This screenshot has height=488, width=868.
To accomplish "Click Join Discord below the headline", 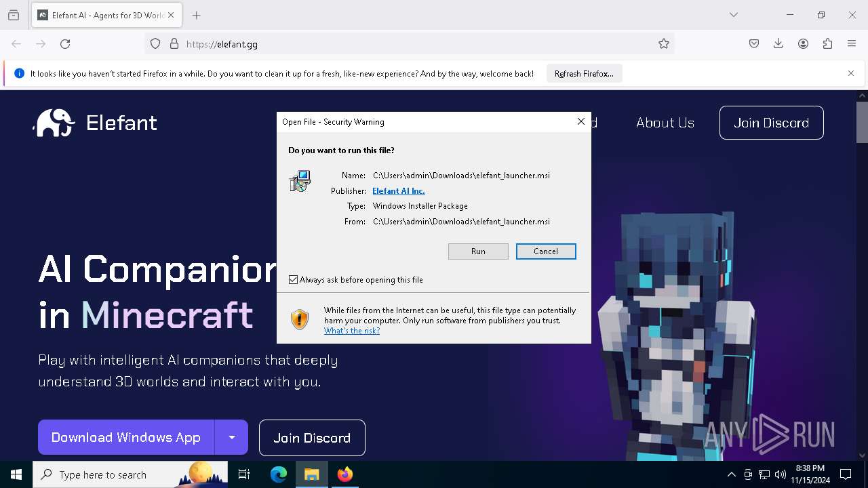I will point(312,438).
